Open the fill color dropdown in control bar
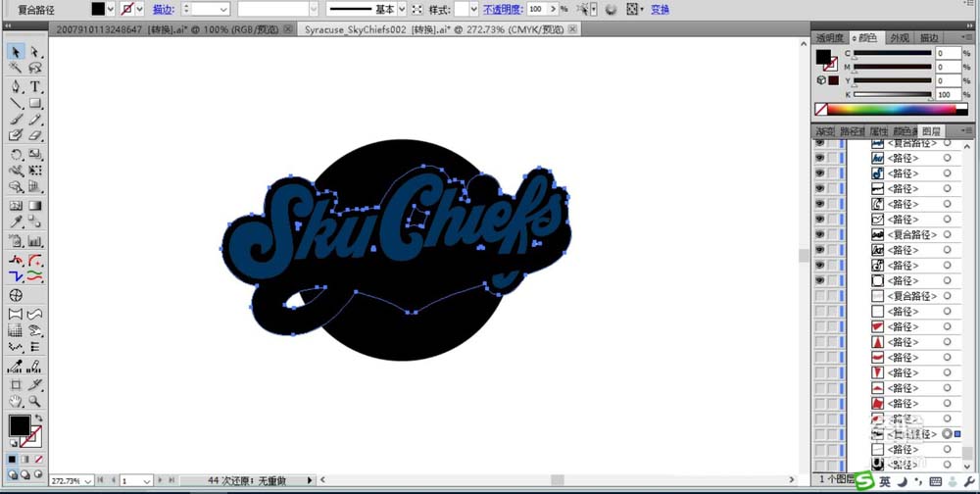980x494 pixels. [111, 10]
